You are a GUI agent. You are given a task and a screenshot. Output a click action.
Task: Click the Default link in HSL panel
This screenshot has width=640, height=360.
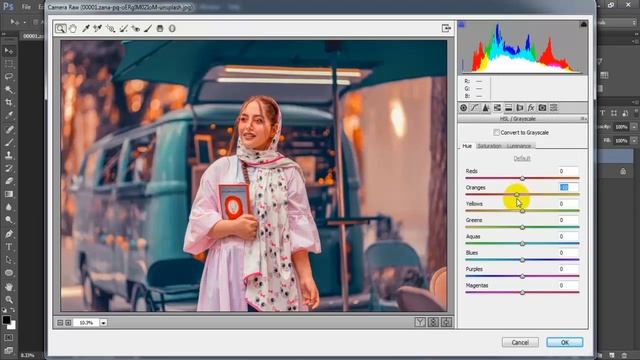pyautogui.click(x=522, y=158)
